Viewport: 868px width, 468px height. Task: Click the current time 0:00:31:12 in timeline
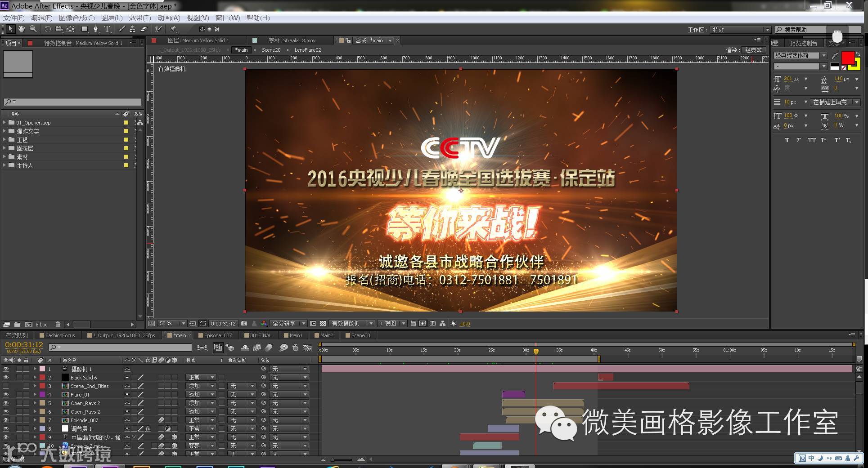pos(24,344)
